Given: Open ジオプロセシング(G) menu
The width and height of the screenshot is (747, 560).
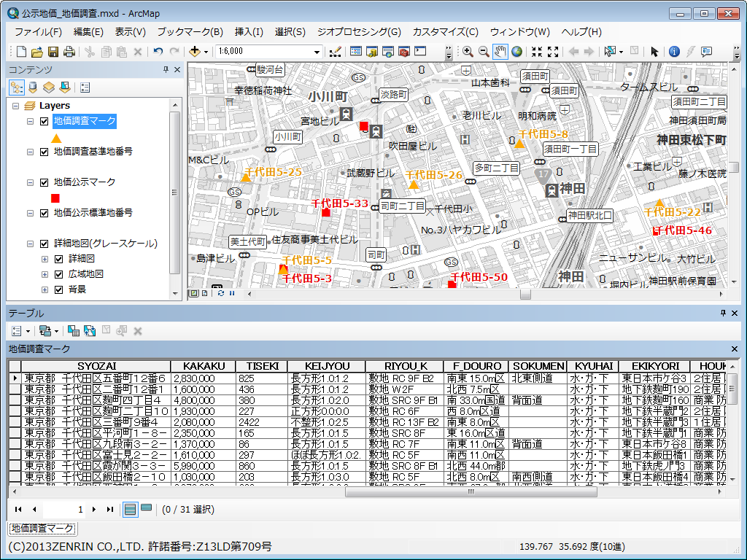Looking at the screenshot, I should (359, 32).
